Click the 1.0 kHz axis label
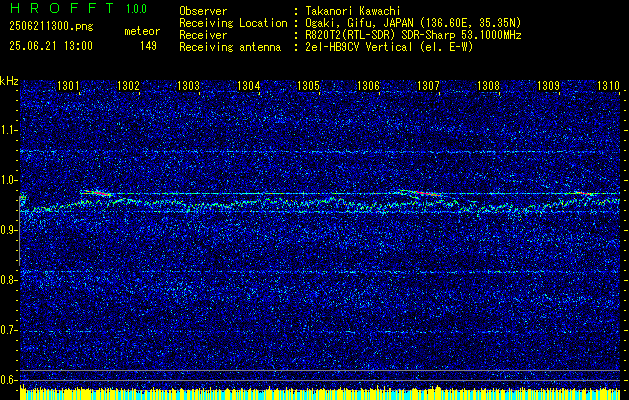The height and width of the screenshot is (400, 629). pyautogui.click(x=7, y=180)
